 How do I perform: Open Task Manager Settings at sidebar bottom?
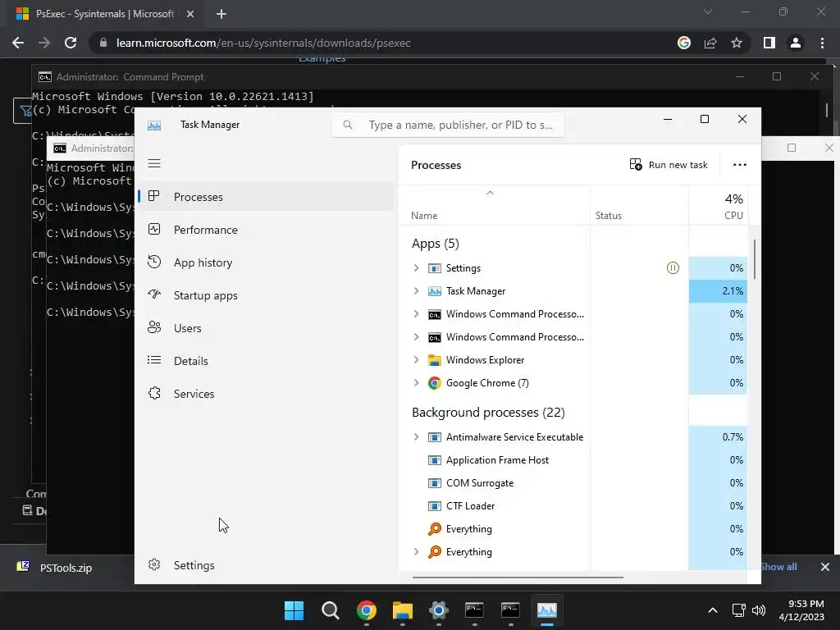pos(266,565)
